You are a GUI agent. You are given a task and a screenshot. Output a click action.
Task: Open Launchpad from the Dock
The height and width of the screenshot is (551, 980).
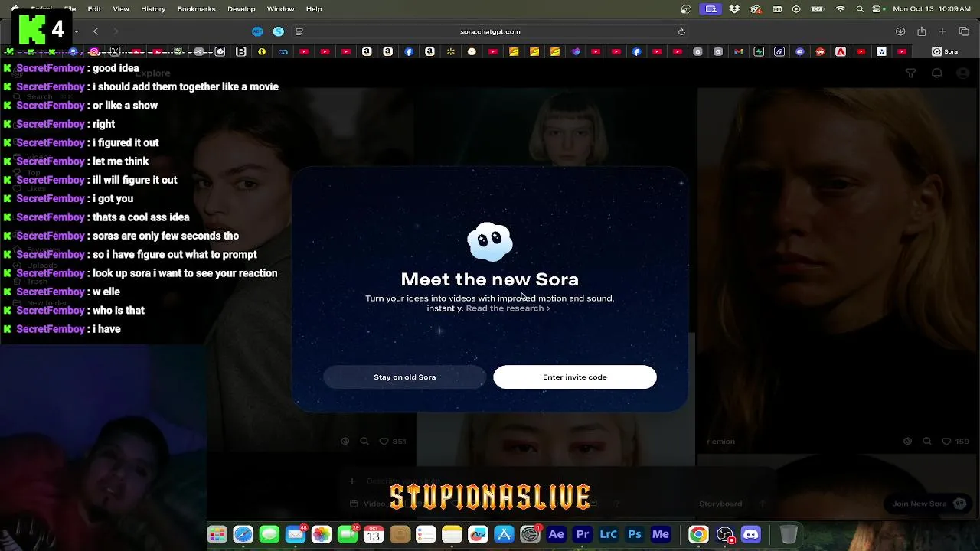click(x=217, y=534)
